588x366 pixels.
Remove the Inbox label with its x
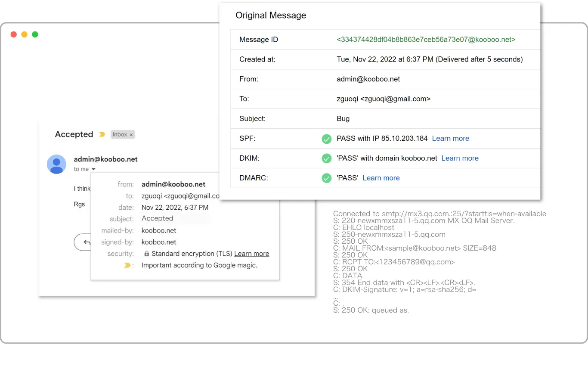coord(131,135)
